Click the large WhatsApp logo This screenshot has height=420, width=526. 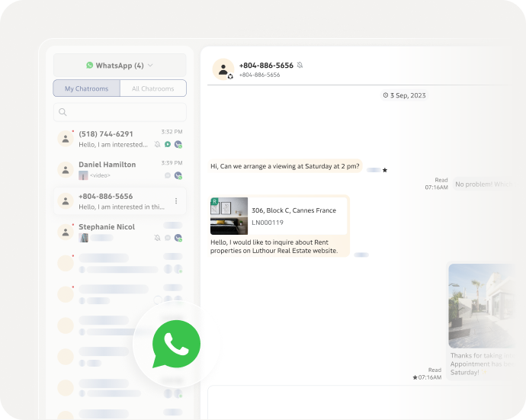(176, 345)
